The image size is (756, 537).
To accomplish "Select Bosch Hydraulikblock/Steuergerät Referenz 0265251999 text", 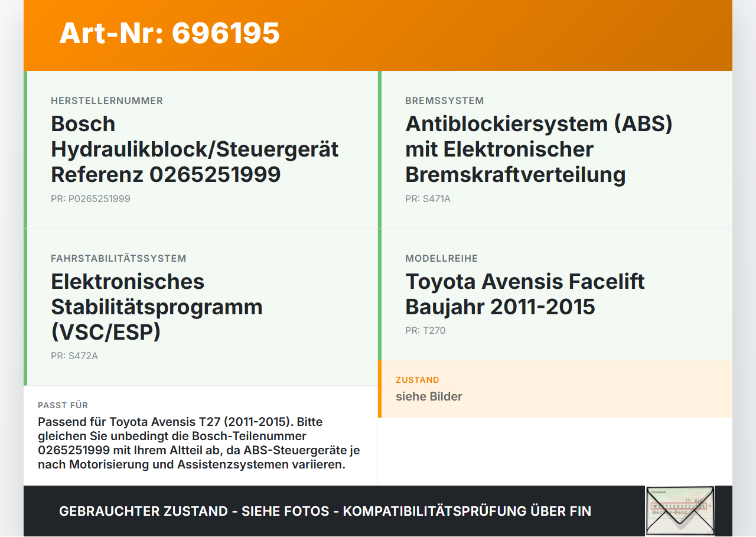I will pyautogui.click(x=195, y=149).
